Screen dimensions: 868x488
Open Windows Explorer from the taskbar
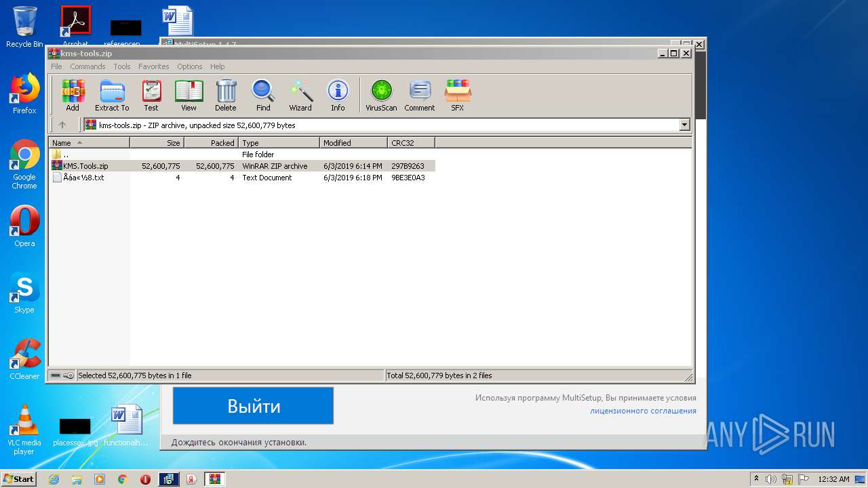pyautogui.click(x=77, y=479)
